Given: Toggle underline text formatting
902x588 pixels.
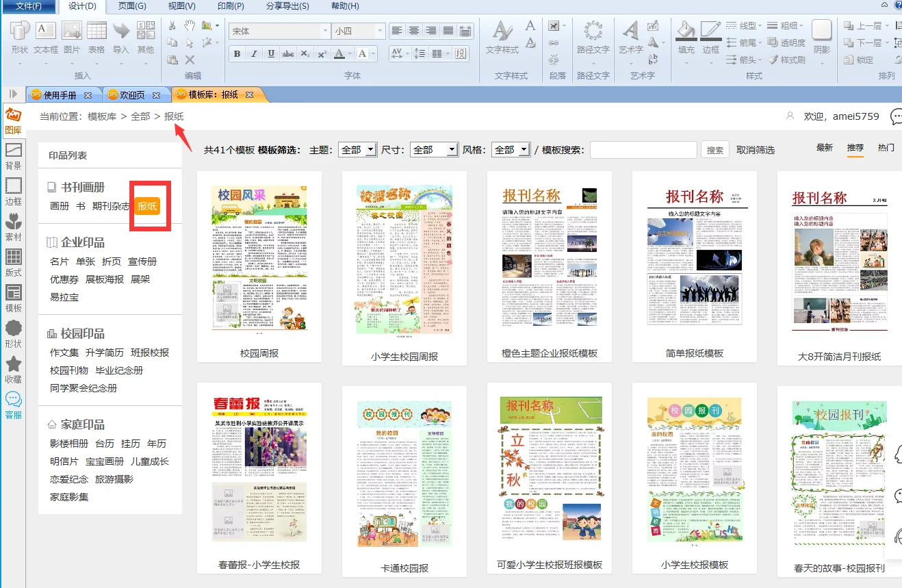Looking at the screenshot, I should [271, 54].
